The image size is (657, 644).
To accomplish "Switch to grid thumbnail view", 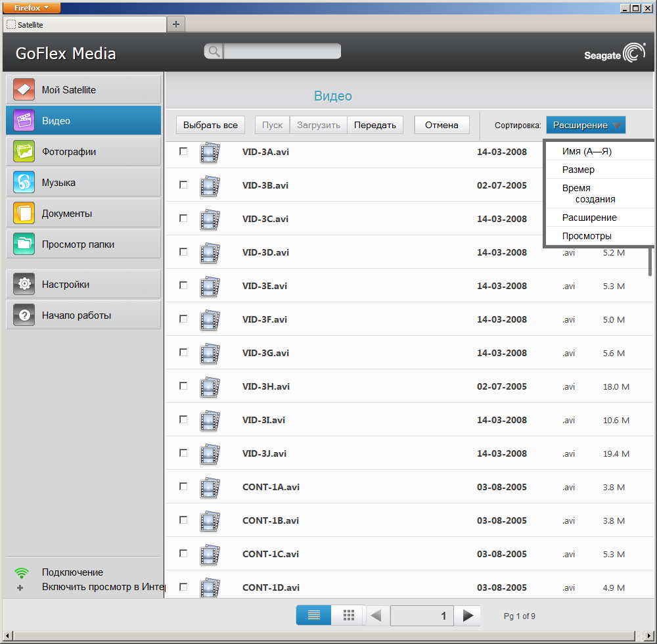I will (x=349, y=615).
